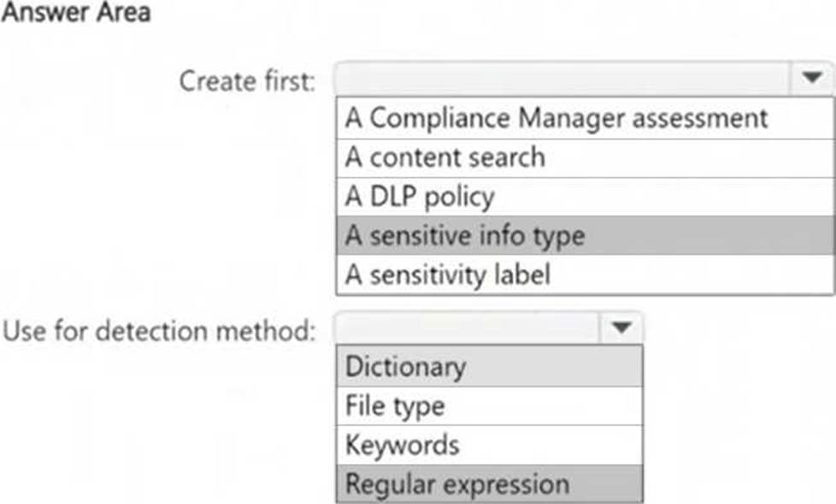Screen dimensions: 836x504
Task: Click the Create first dropdown arrow
Action: click(x=810, y=79)
